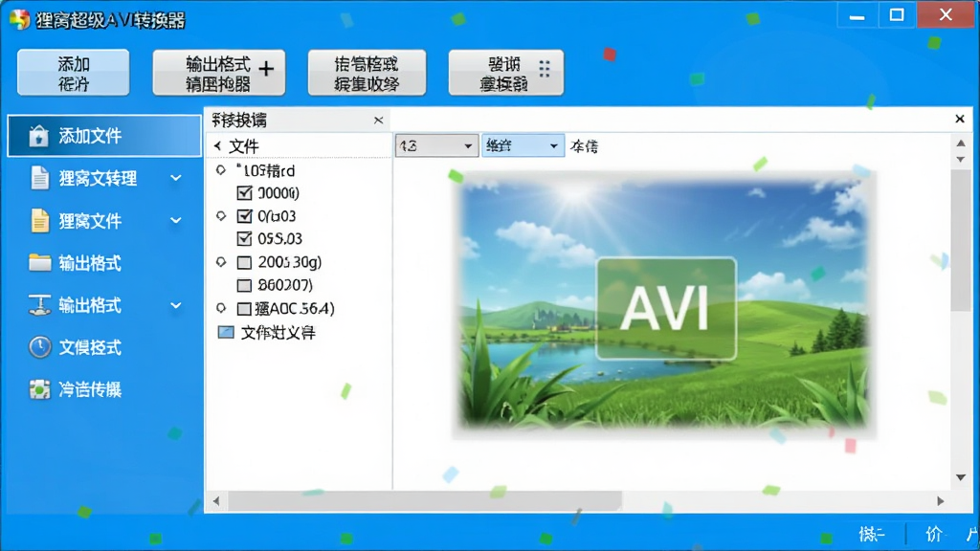Click the scroll left arrow
980x551 pixels.
tap(216, 500)
